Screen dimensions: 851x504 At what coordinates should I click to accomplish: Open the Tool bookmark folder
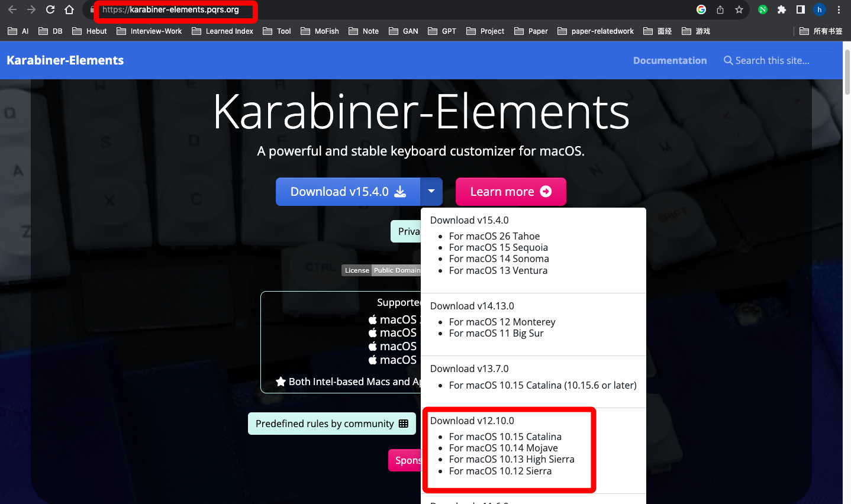pyautogui.click(x=277, y=31)
